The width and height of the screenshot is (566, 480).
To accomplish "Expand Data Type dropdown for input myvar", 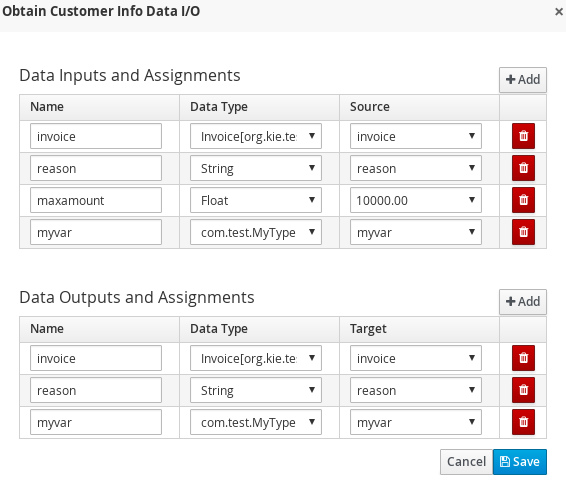I will click(x=256, y=232).
